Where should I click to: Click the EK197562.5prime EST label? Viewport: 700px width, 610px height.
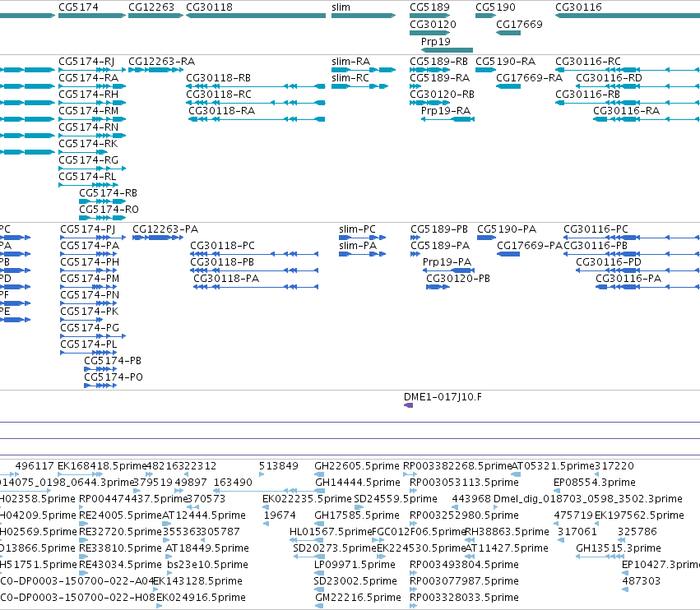coord(639,515)
